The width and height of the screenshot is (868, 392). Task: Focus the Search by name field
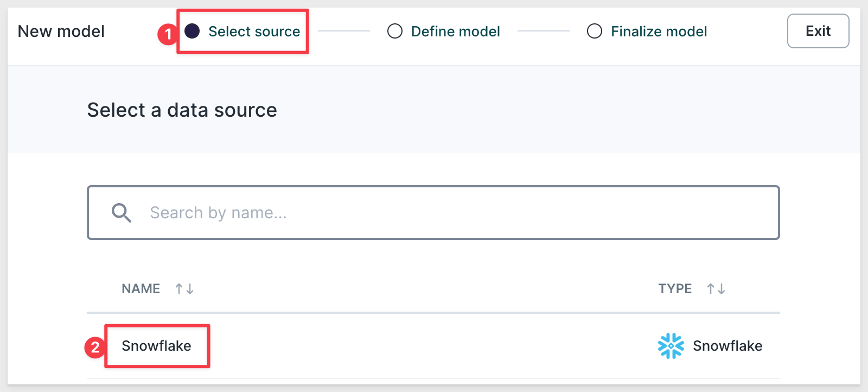tap(433, 212)
